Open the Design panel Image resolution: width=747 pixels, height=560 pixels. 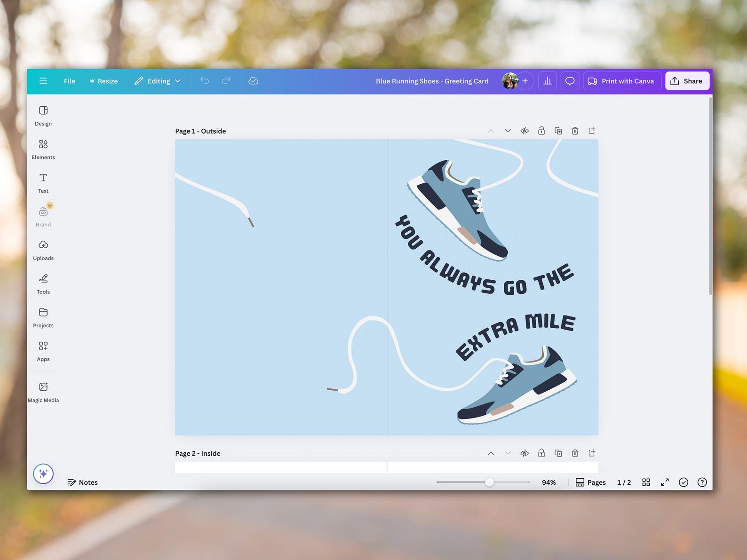point(43,116)
